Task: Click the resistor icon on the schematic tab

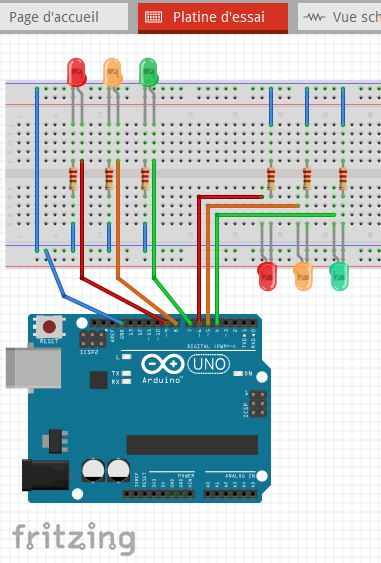Action: pyautogui.click(x=314, y=17)
